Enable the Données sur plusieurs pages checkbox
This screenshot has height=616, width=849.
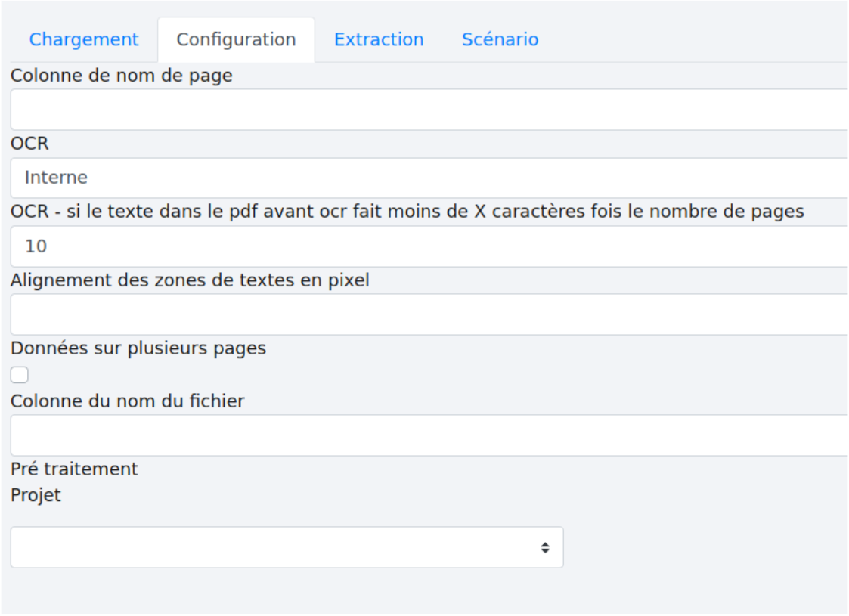(20, 375)
